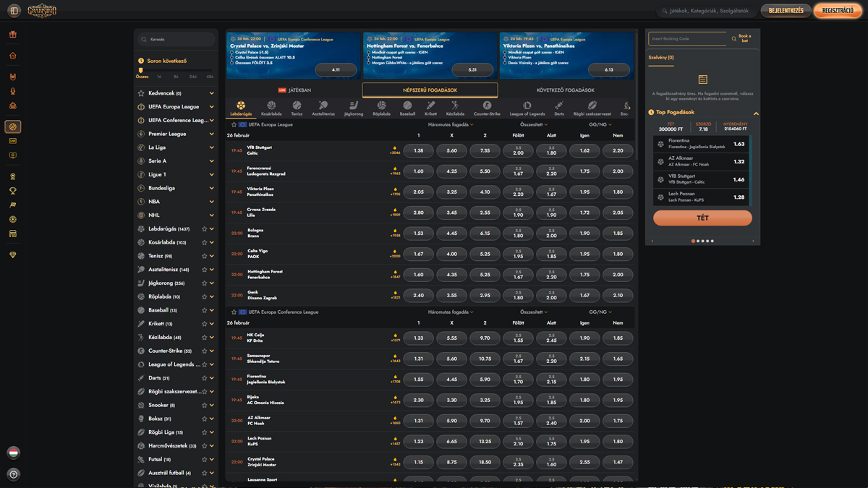Open the home icon in left sidebar
This screenshot has height=488, width=868.
click(x=13, y=56)
